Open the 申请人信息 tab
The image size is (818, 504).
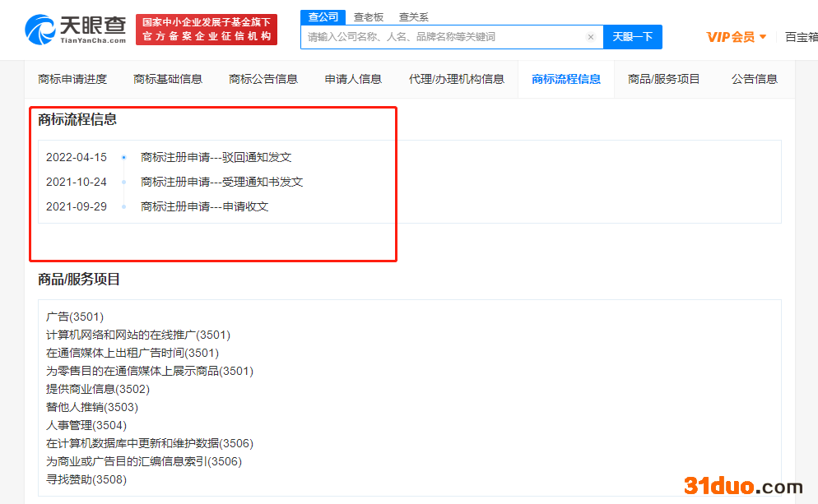pos(352,79)
